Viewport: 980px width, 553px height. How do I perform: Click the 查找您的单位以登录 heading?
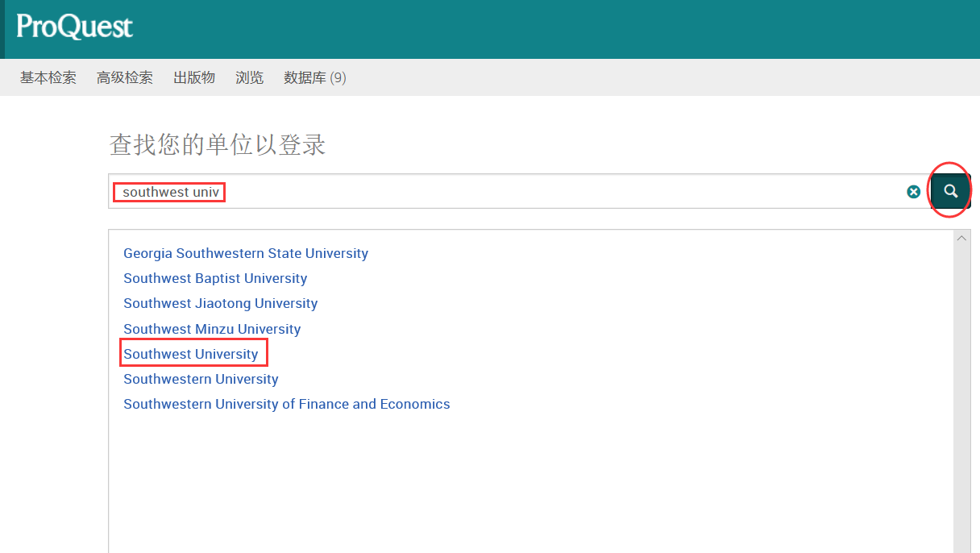(x=218, y=145)
